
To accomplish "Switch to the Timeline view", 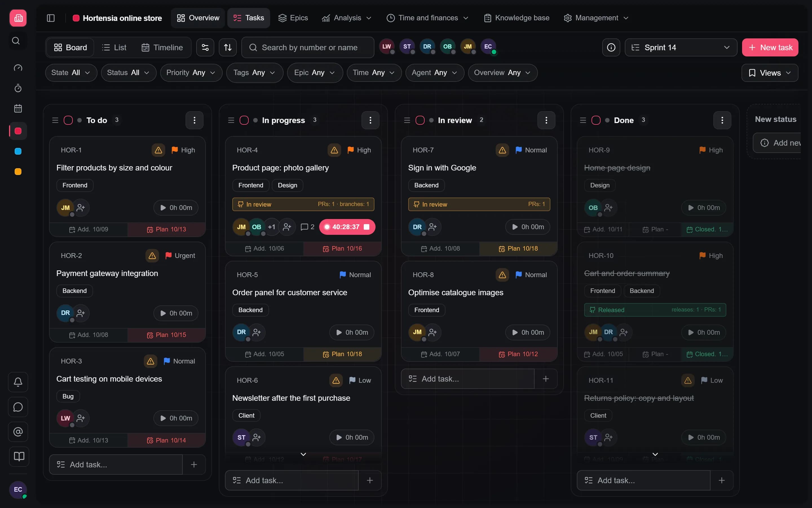I will [x=162, y=47].
